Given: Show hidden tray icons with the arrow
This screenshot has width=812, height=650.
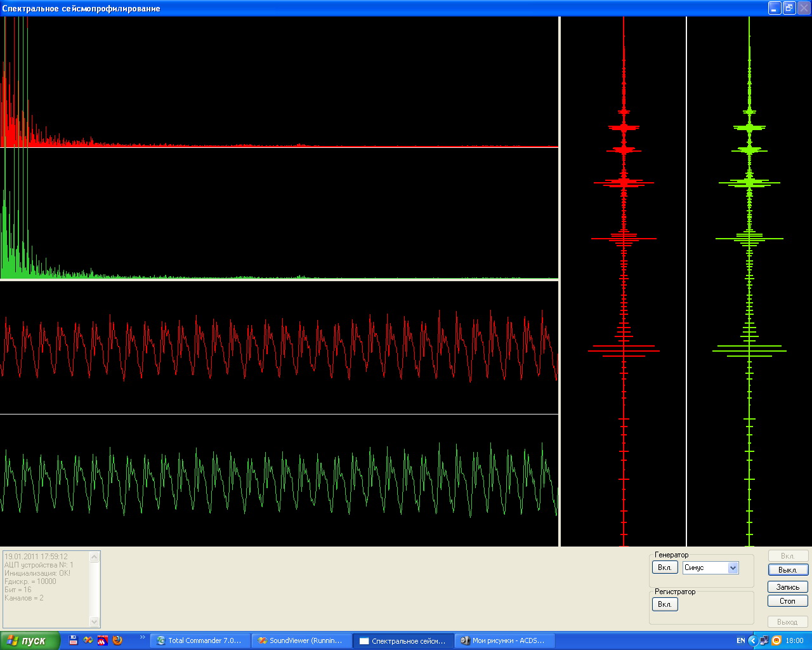Looking at the screenshot, I should coord(753,640).
